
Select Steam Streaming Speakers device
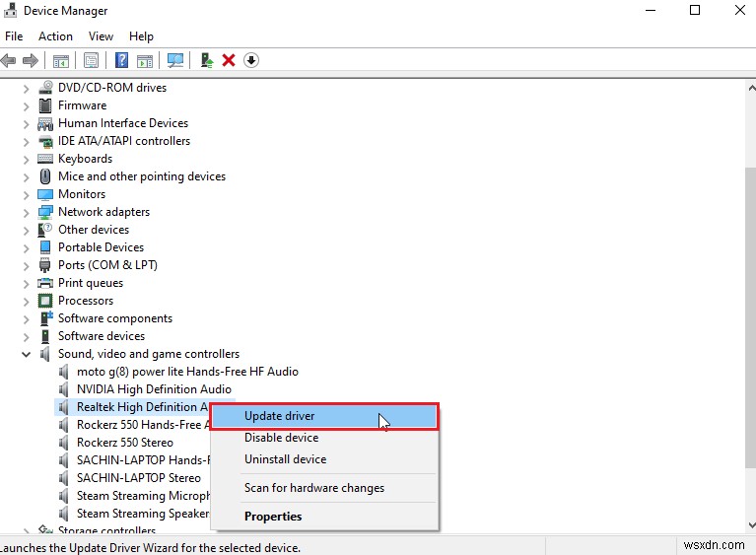[x=143, y=514]
